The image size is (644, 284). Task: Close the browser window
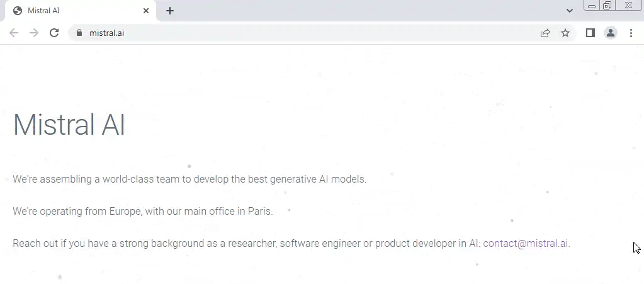click(628, 6)
